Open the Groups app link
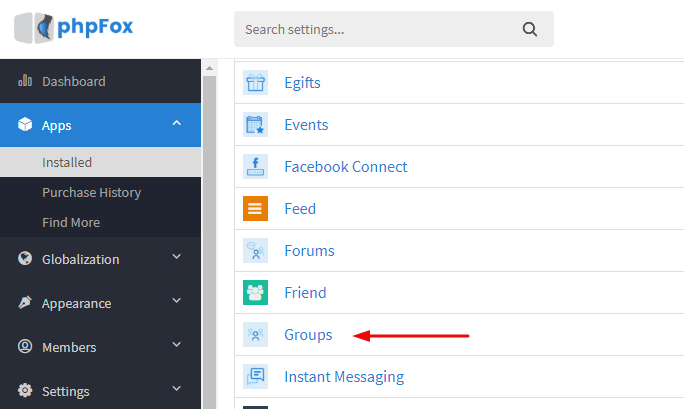 (308, 335)
